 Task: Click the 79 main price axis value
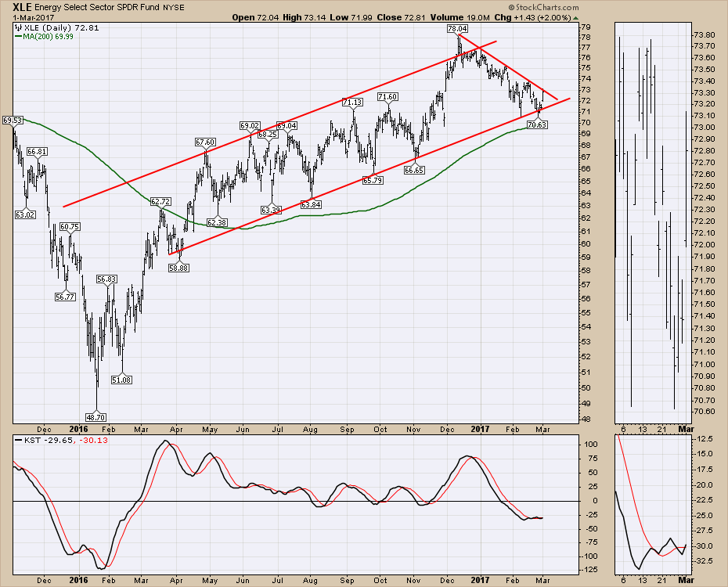pyautogui.click(x=586, y=27)
